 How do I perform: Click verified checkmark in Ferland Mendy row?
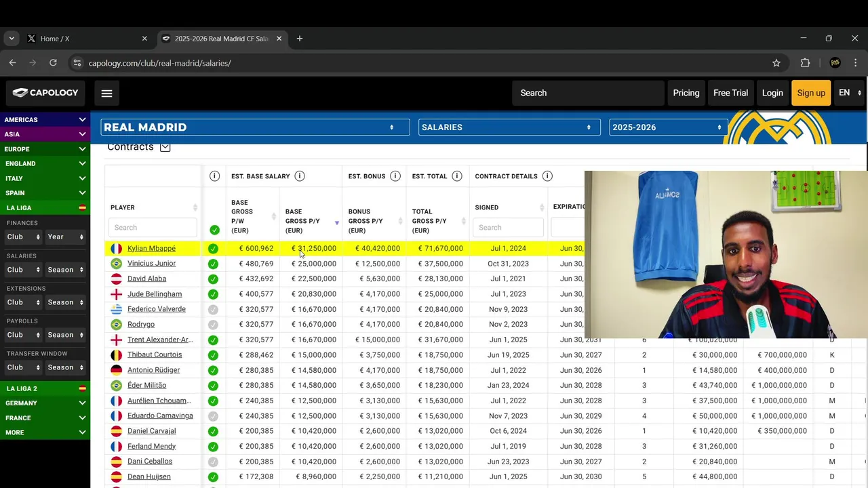[x=213, y=447]
